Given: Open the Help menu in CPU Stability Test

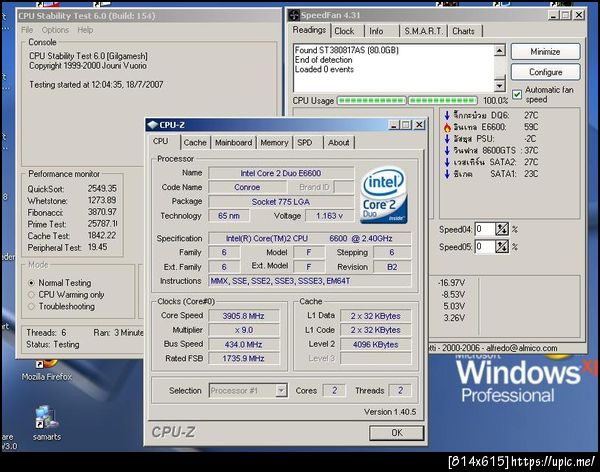Looking at the screenshot, I should (85, 30).
